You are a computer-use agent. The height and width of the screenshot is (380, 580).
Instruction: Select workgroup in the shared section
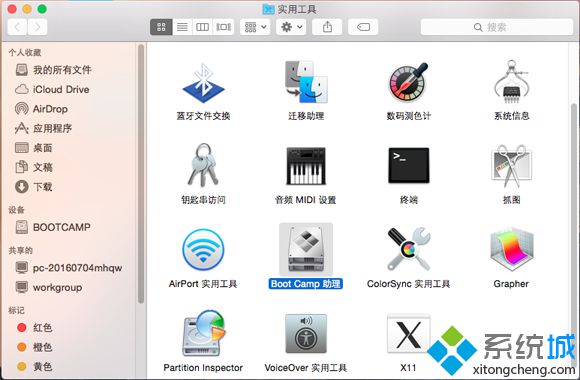[49, 287]
